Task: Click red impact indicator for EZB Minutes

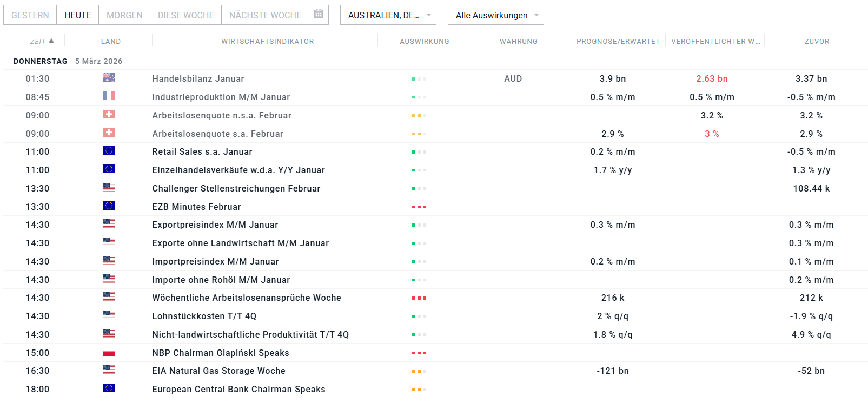Action: 419,207
